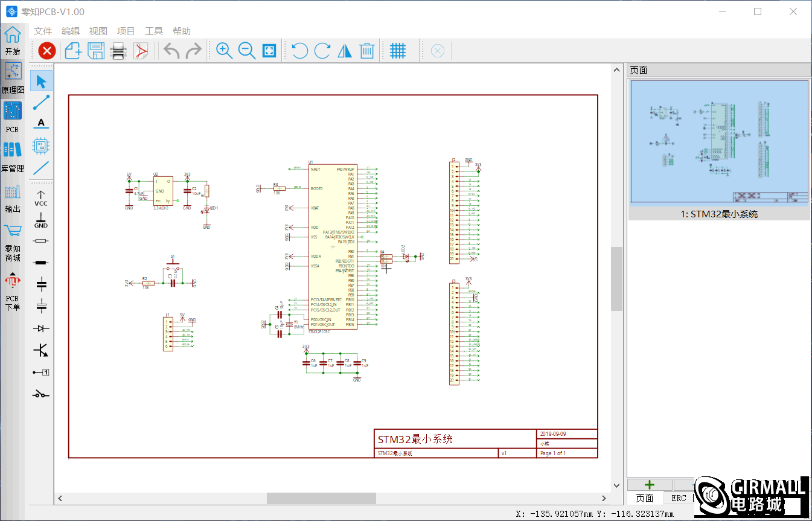Switch to the 页面 tab at bottom
The height and width of the screenshot is (521, 812).
click(645, 498)
